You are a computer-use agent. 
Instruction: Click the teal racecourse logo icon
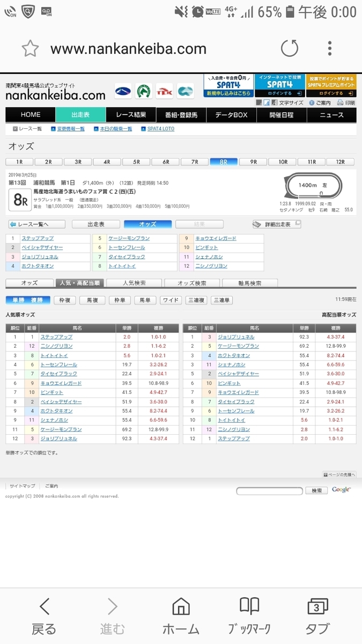point(186,91)
